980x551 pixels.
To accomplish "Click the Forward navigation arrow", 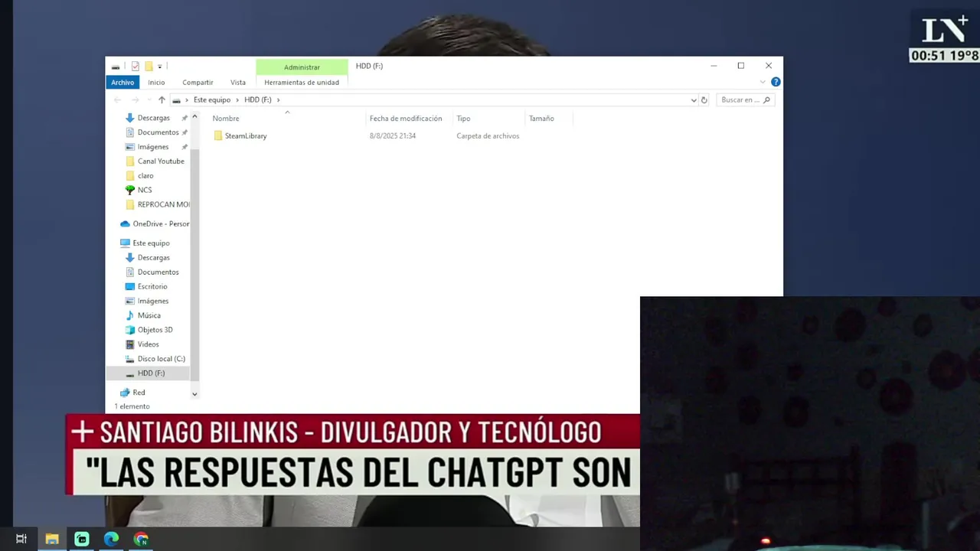I will (x=135, y=100).
